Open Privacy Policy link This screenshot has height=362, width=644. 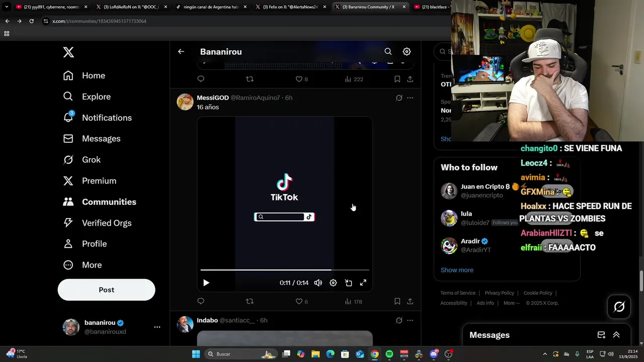[499, 293]
